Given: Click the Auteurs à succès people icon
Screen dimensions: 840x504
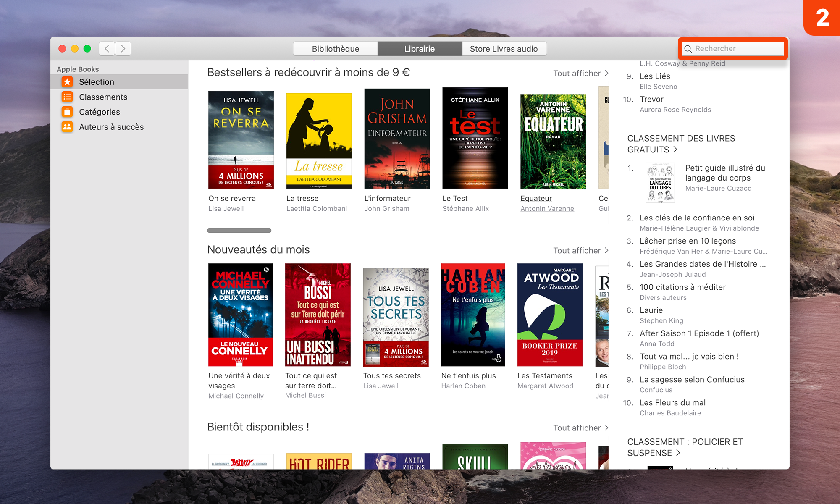Looking at the screenshot, I should [x=67, y=127].
